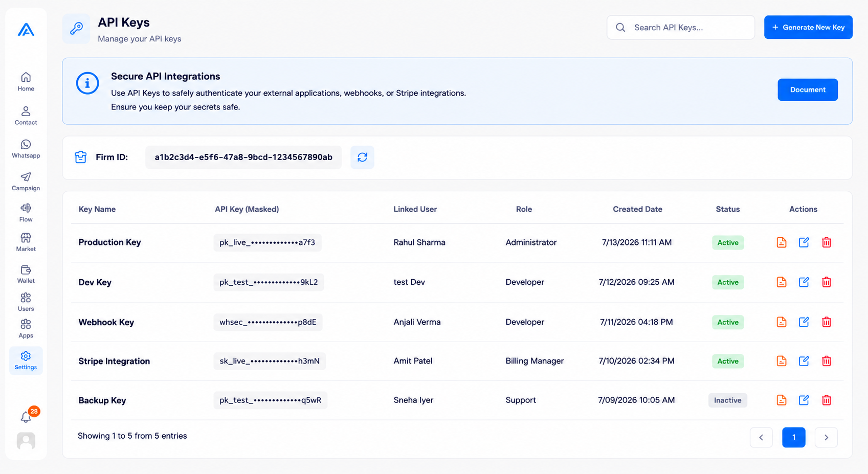Image resolution: width=868 pixels, height=474 pixels.
Task: View document icon for Stripe Integration
Action: pos(781,361)
